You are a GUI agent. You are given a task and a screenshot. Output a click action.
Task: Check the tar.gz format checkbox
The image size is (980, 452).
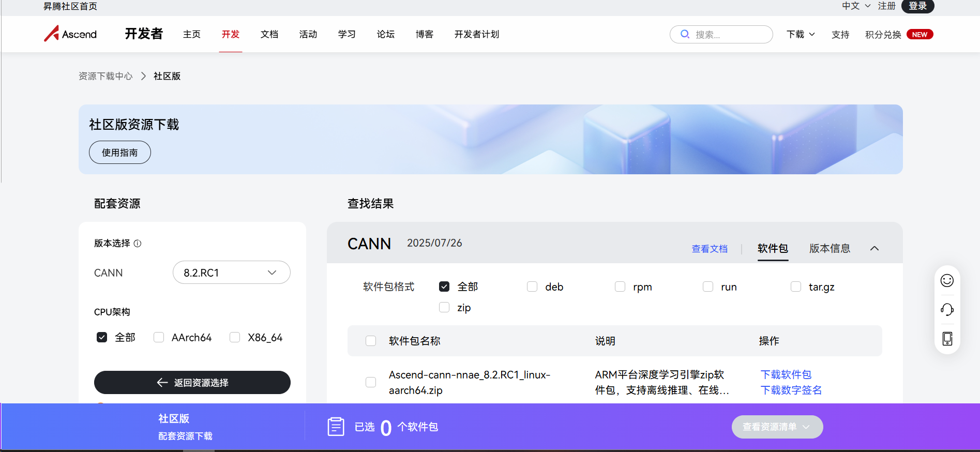click(796, 287)
